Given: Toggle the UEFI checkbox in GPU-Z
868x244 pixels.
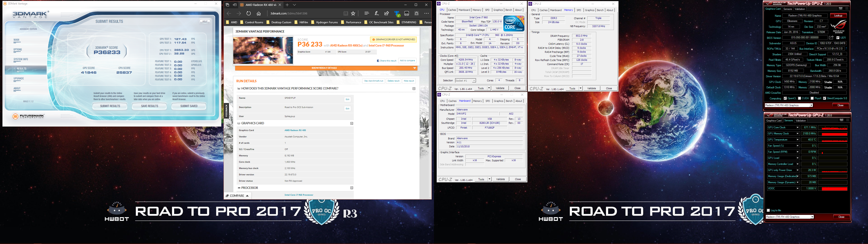Looking at the screenshot, I should tap(838, 38).
